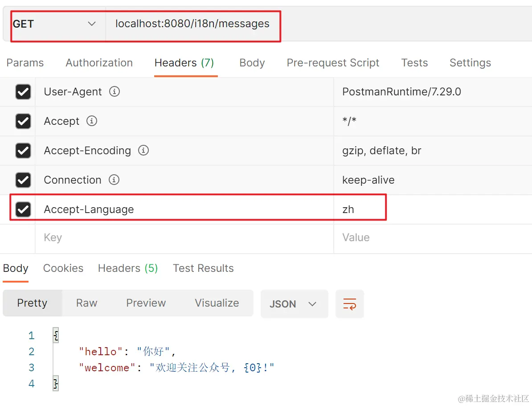Click the "welcome" key in response
The height and width of the screenshot is (406, 532).
click(107, 368)
